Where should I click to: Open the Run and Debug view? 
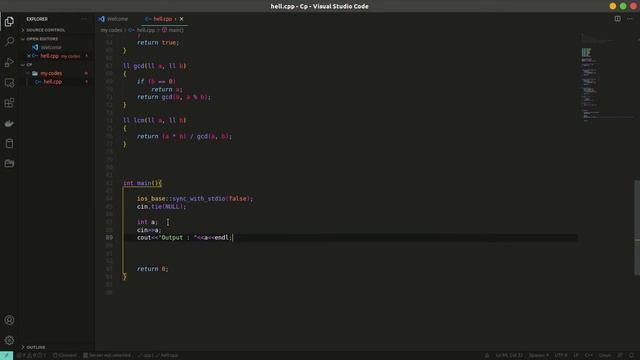[9, 62]
